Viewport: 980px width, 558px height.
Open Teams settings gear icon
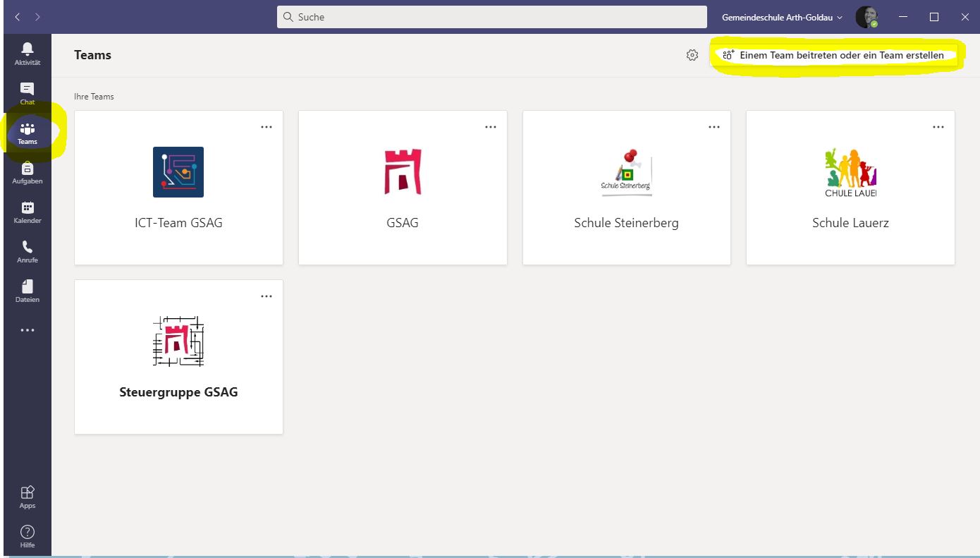[692, 55]
